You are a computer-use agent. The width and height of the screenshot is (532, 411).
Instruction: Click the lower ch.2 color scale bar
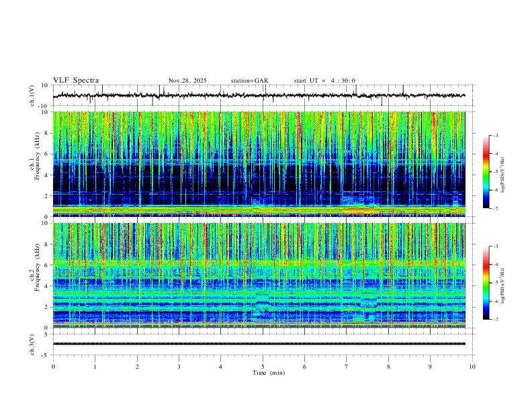pos(486,283)
